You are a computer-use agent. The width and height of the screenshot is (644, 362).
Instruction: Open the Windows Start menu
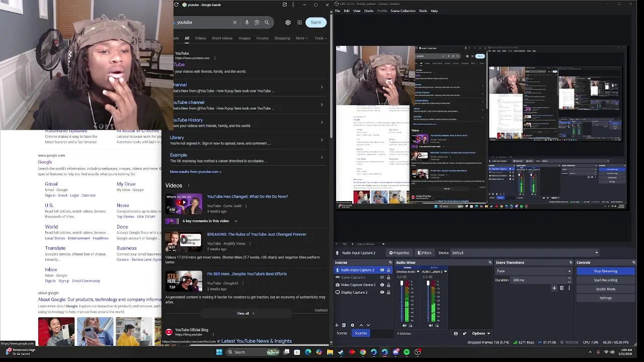tap(219, 352)
